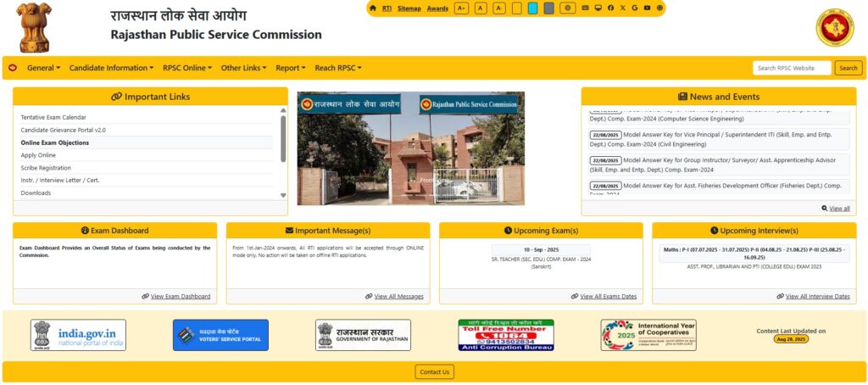Open the YouTube icon link
868x385 pixels.
647,8
